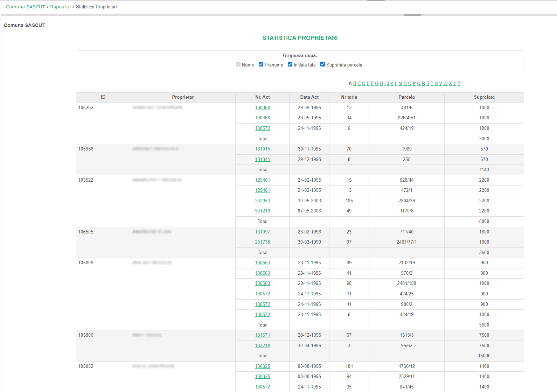The image size is (557, 392).
Task: View act number 501219
Action: [x=263, y=211]
